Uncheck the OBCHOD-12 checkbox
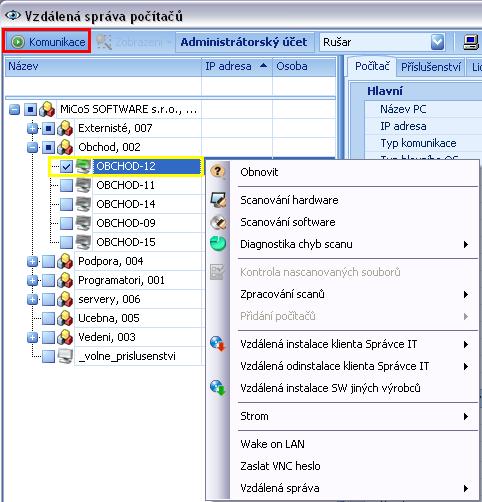This screenshot has height=502, width=482. 66,166
